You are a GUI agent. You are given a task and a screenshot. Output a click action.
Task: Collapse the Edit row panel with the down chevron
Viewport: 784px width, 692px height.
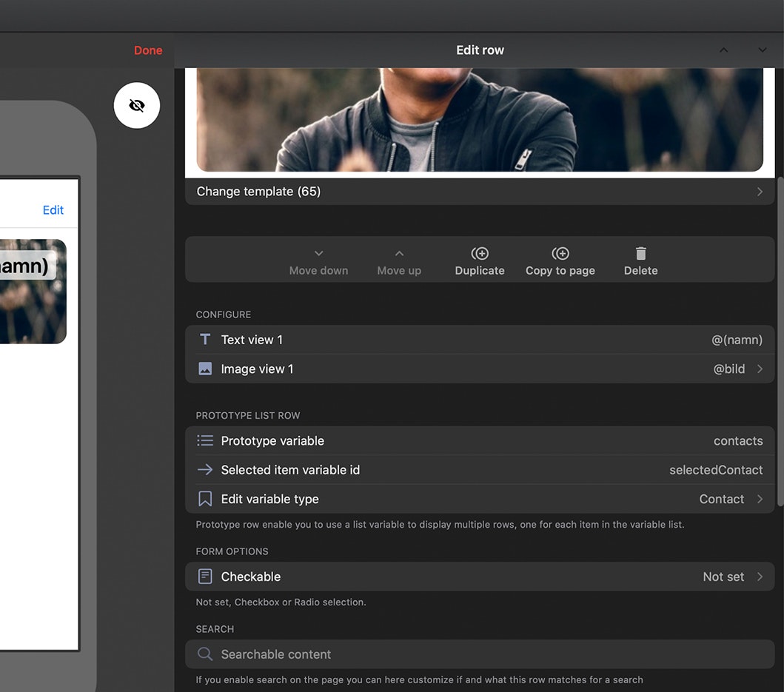(762, 50)
